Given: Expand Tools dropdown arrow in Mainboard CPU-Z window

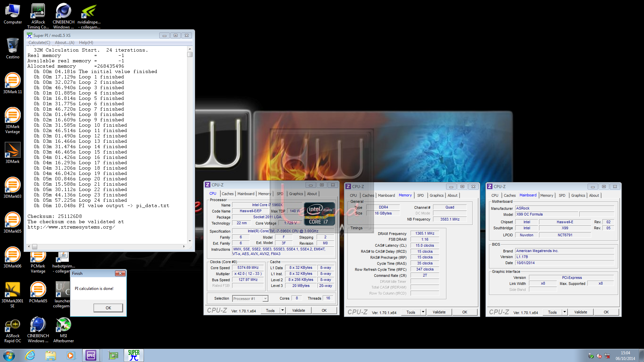Looking at the screenshot, I should [565, 312].
